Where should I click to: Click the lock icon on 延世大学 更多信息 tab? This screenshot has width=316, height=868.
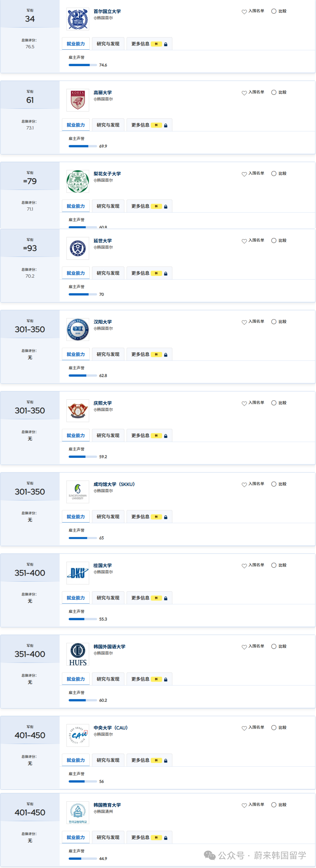coord(165,274)
